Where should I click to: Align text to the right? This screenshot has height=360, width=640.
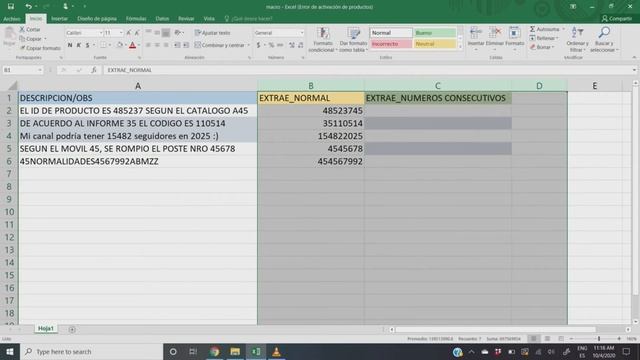(166, 45)
